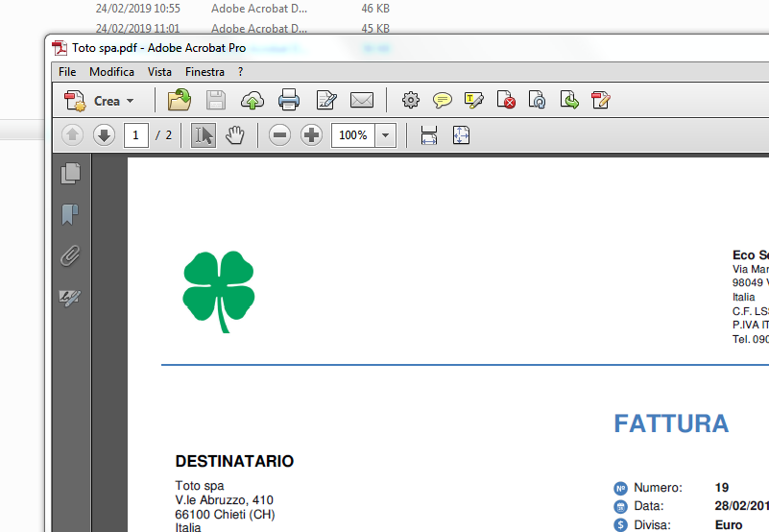Click the fit one full page icon
This screenshot has width=769, height=532.
pos(461,135)
